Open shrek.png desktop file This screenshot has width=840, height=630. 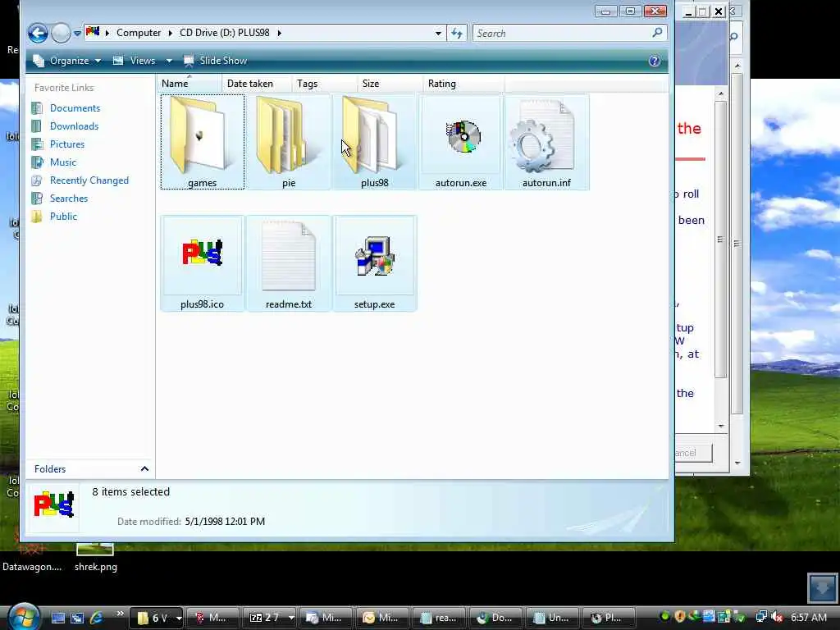coord(95,557)
